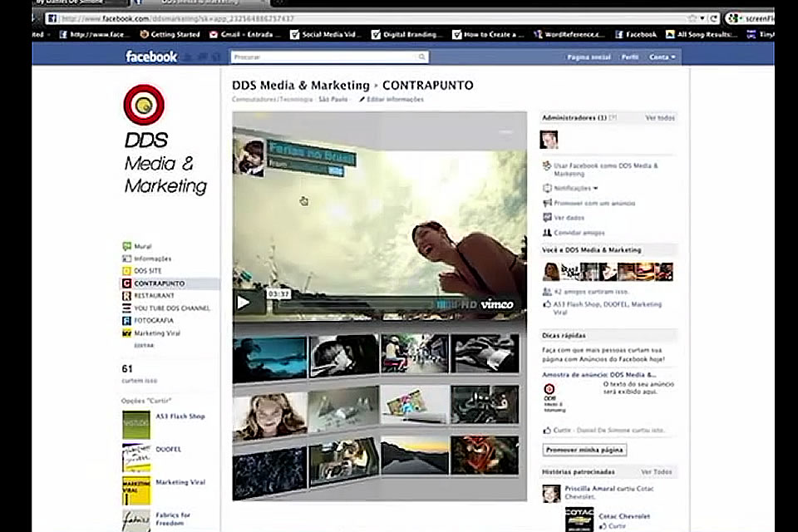Open the Facebook bookmark in the bookmarks bar
Screen dimensions: 798x532
[x=636, y=35]
